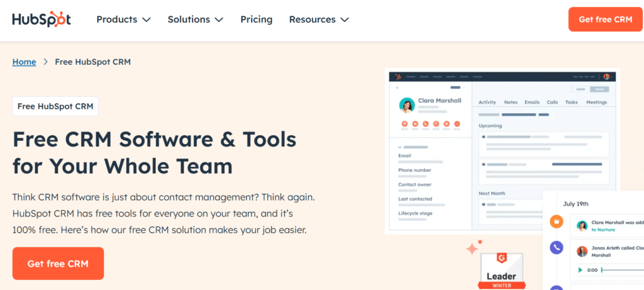Click the July 19th date heading
This screenshot has height=290, width=644.
[x=575, y=204]
